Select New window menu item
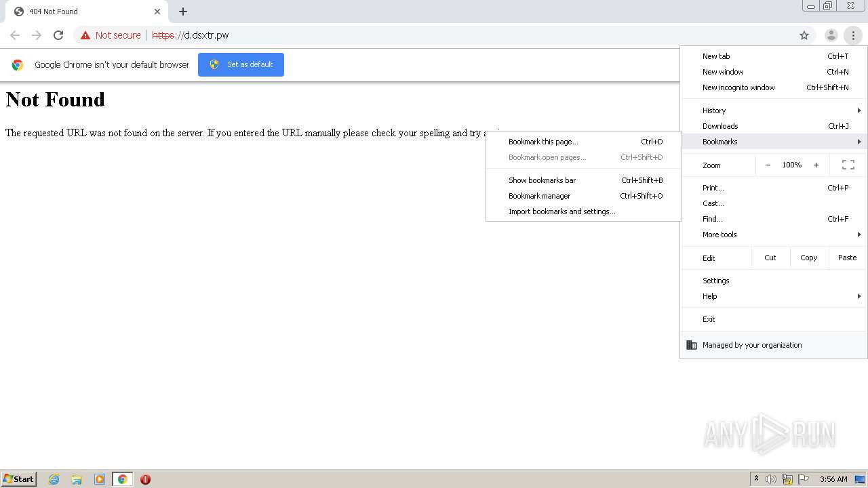This screenshot has height=488, width=868. (x=774, y=72)
